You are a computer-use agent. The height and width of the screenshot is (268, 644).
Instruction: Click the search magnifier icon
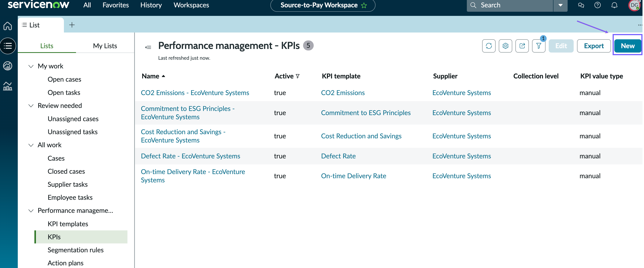tap(473, 5)
